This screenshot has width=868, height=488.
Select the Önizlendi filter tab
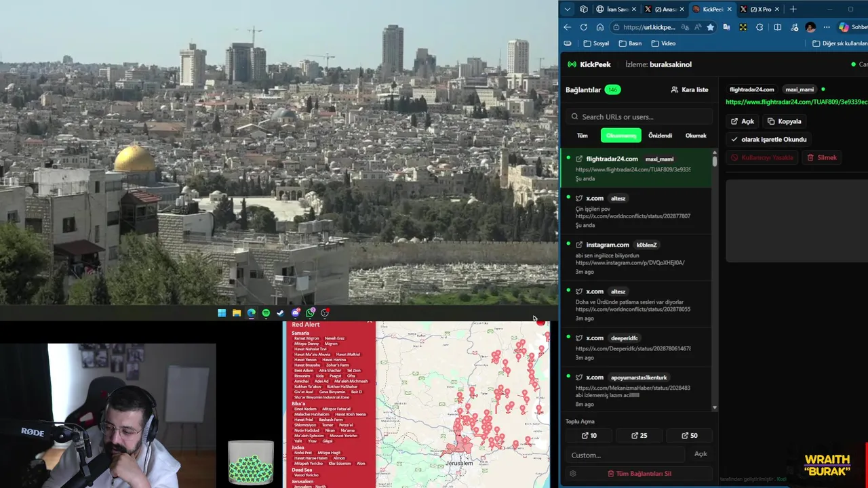(x=660, y=136)
